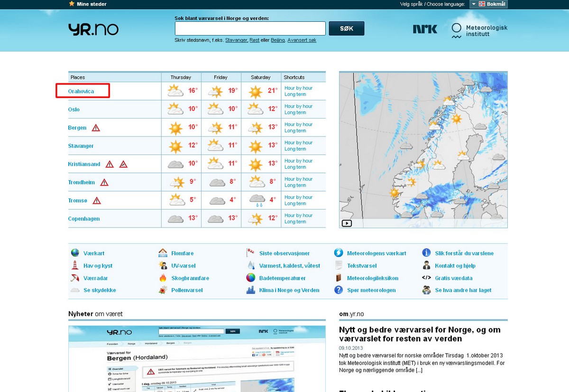Open Long term forecast for Copenhagen

pyautogui.click(x=295, y=222)
